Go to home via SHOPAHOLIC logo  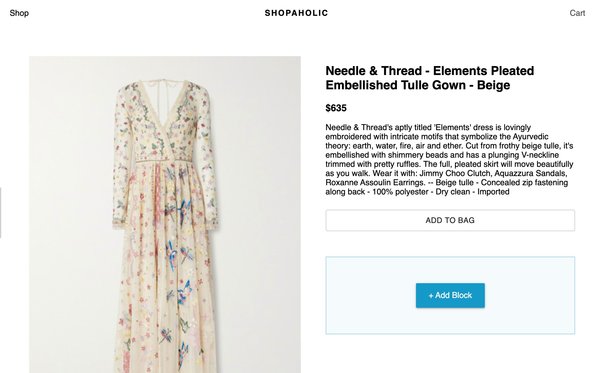click(x=296, y=13)
